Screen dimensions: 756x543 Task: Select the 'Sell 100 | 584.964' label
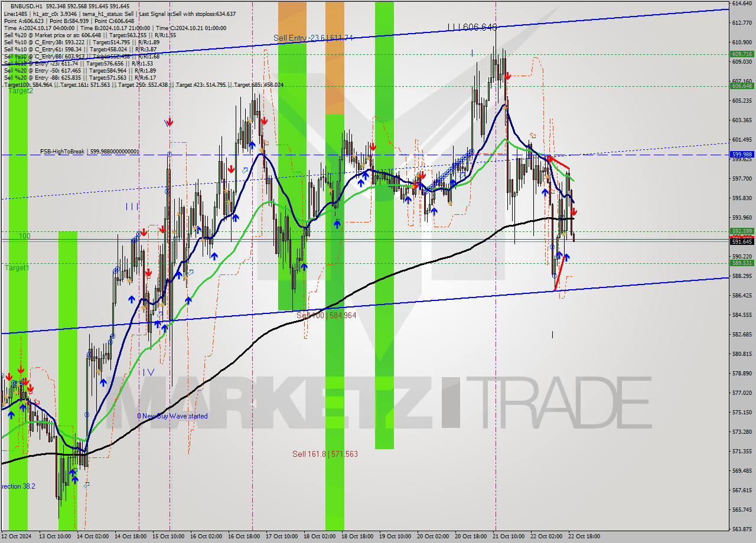point(326,316)
